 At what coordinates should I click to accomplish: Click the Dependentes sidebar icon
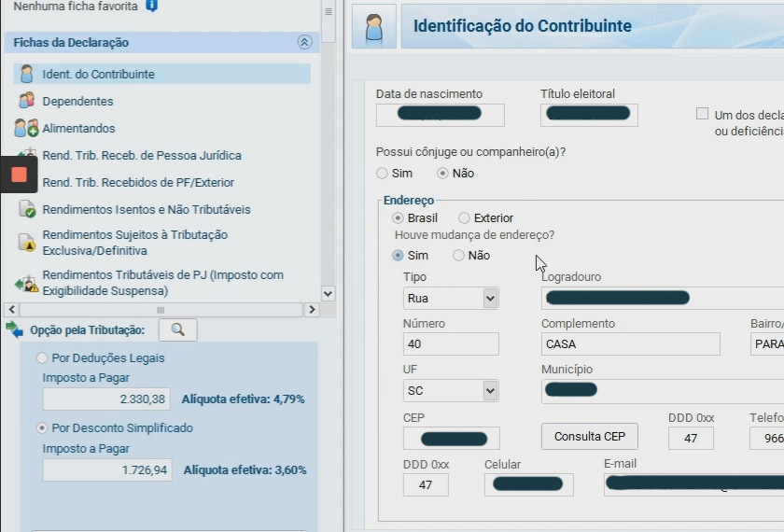26,101
